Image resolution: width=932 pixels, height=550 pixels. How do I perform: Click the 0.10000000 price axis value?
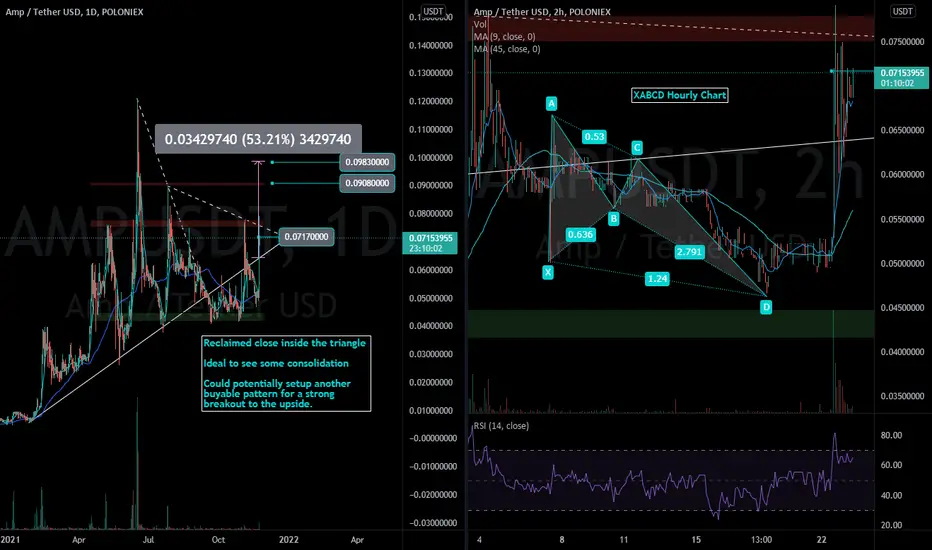(x=430, y=158)
